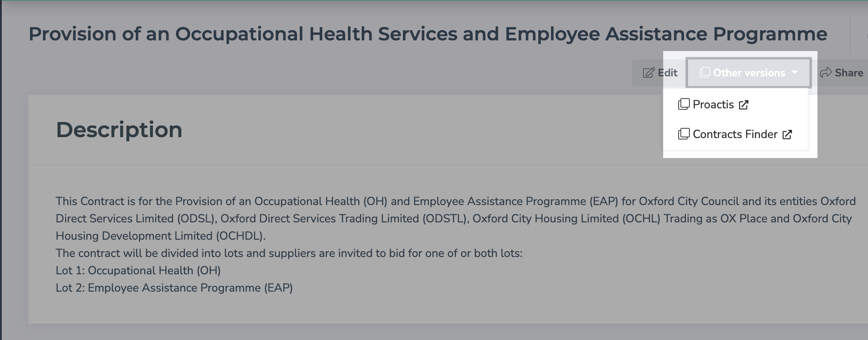Click the external link icon after Contracts Finder
Viewport: 868px width, 340px height.
(787, 134)
